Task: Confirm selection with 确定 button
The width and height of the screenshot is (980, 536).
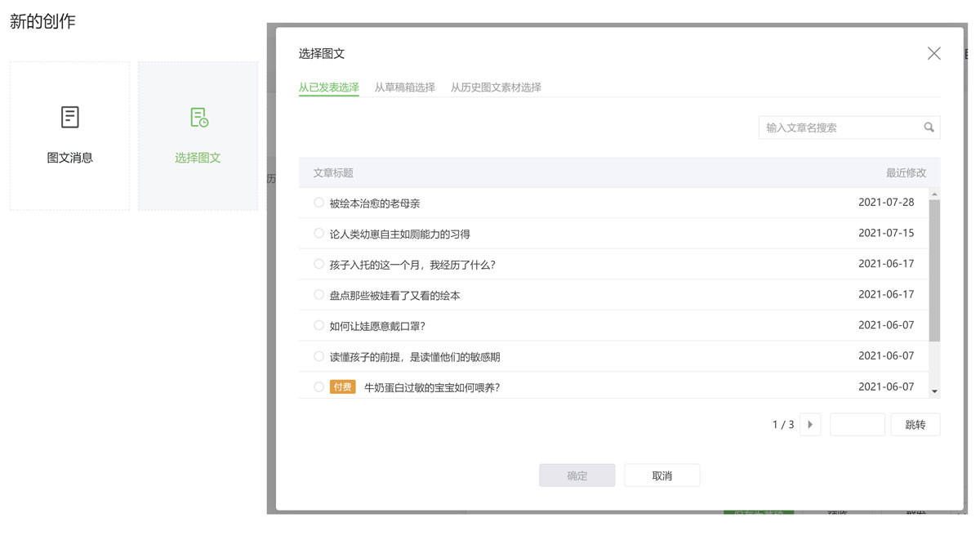Action: coord(577,475)
